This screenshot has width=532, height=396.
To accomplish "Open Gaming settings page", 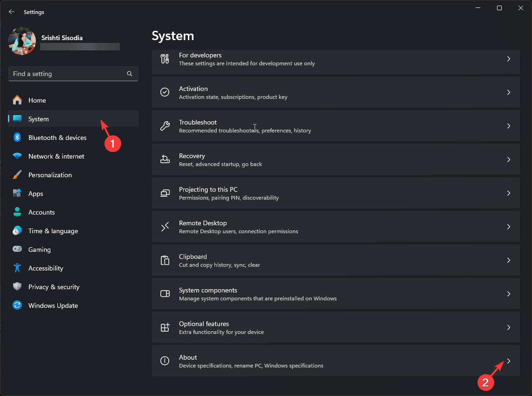I will point(73,250).
